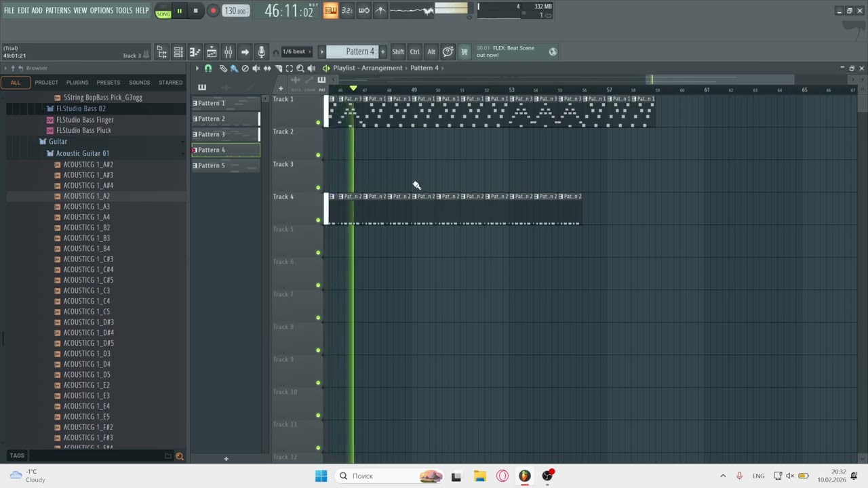868x488 pixels.
Task: Select the playlist Draw pencil tool
Action: tap(223, 68)
